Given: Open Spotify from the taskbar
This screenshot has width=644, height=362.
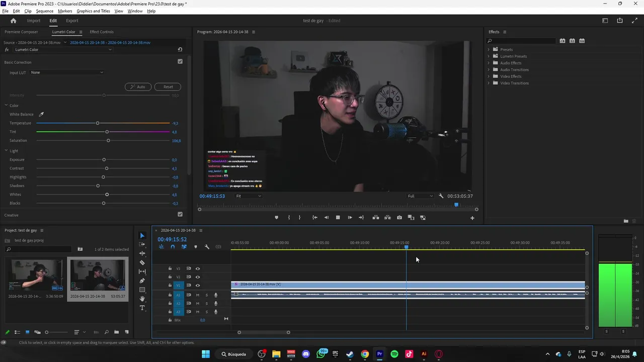Looking at the screenshot, I should point(394,354).
